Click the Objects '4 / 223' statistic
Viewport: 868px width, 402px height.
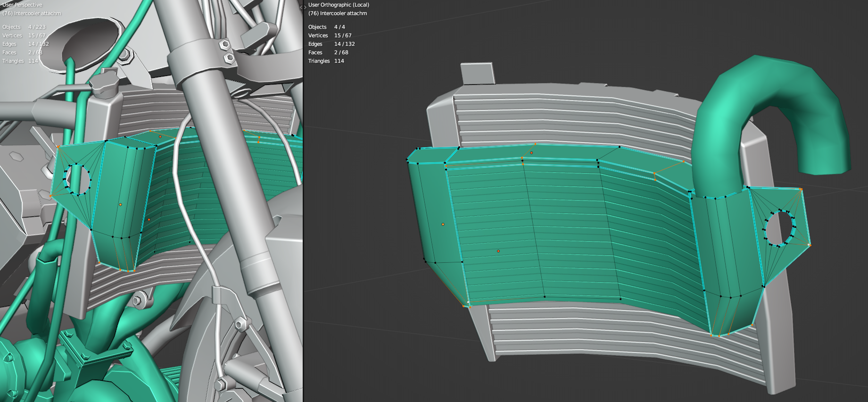[37, 27]
